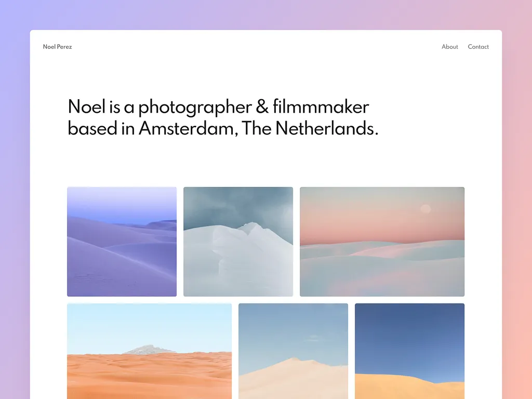Click the word "photographer" in the headline
532x399 pixels.
195,107
